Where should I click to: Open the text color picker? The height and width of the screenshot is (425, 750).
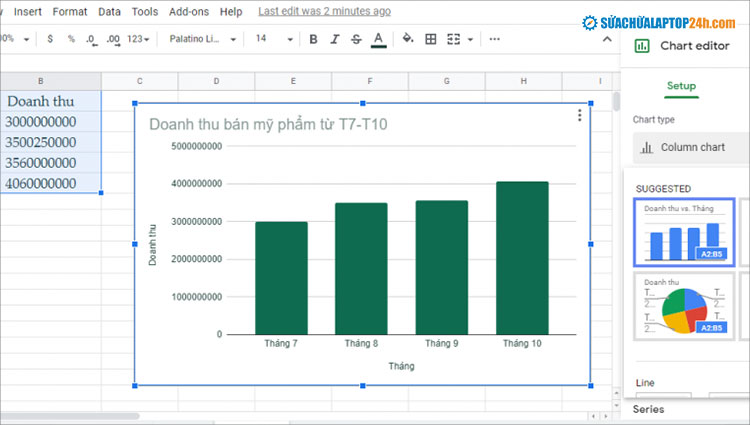[378, 39]
